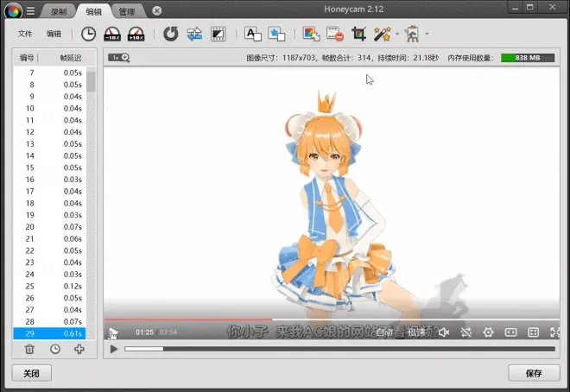Select frame 28 in the list
The image size is (570, 392).
pos(49,321)
